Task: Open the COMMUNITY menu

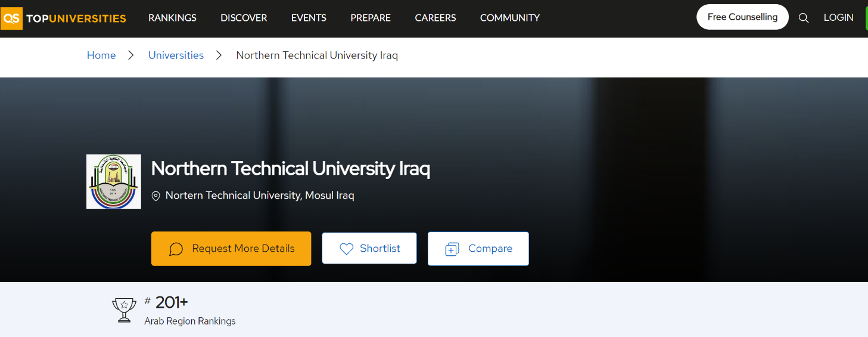Action: point(510,18)
